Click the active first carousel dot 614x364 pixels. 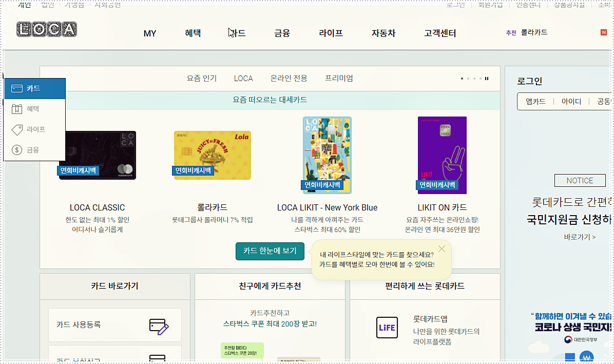[x=462, y=79]
